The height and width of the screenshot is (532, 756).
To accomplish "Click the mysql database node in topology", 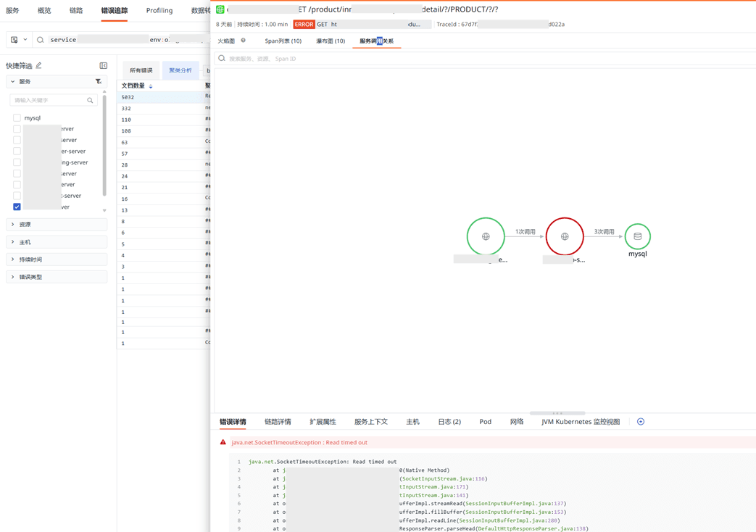I will tap(637, 236).
